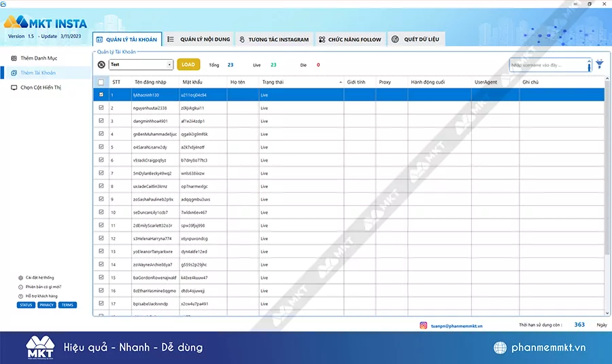Click the stepper arrows in the username search box

pyautogui.click(x=589, y=65)
